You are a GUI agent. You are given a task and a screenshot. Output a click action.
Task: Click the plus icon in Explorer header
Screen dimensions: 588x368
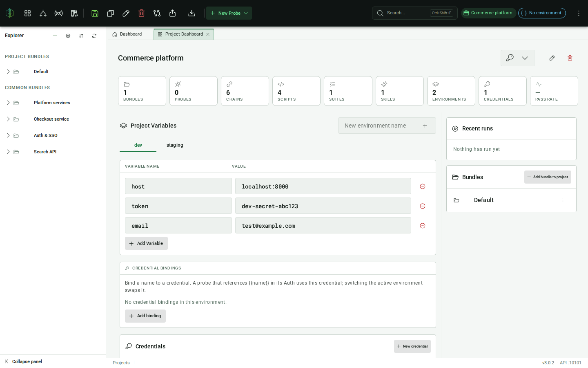click(x=55, y=36)
